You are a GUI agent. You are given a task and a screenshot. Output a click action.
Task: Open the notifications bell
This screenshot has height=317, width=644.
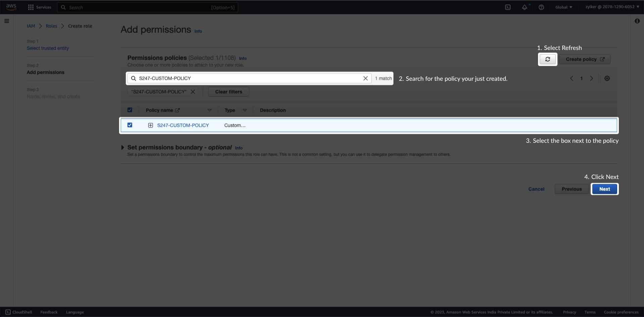coord(525,7)
